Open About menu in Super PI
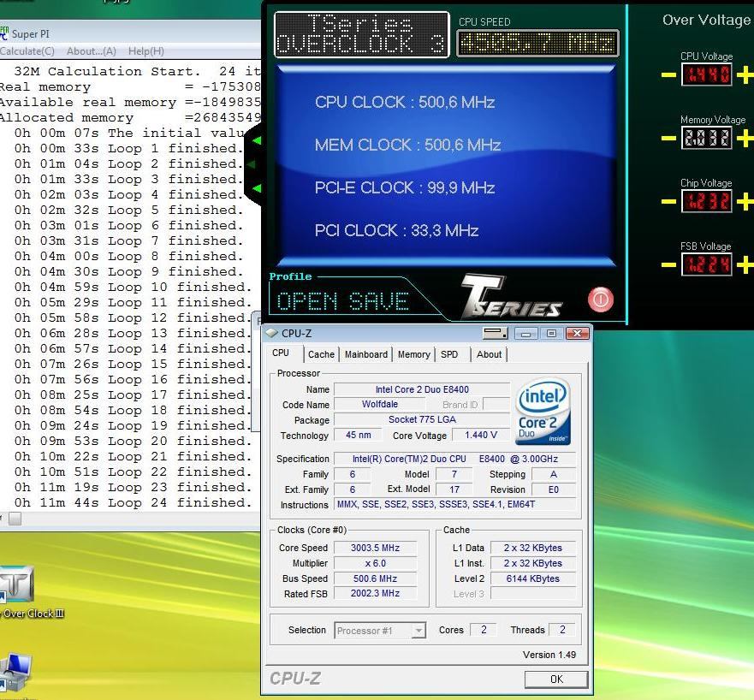 click(92, 51)
